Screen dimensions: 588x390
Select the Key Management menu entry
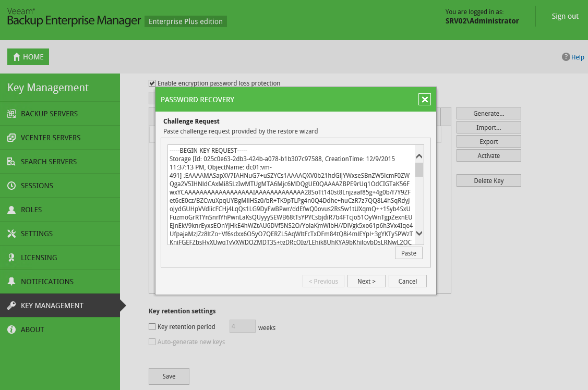[52, 306]
